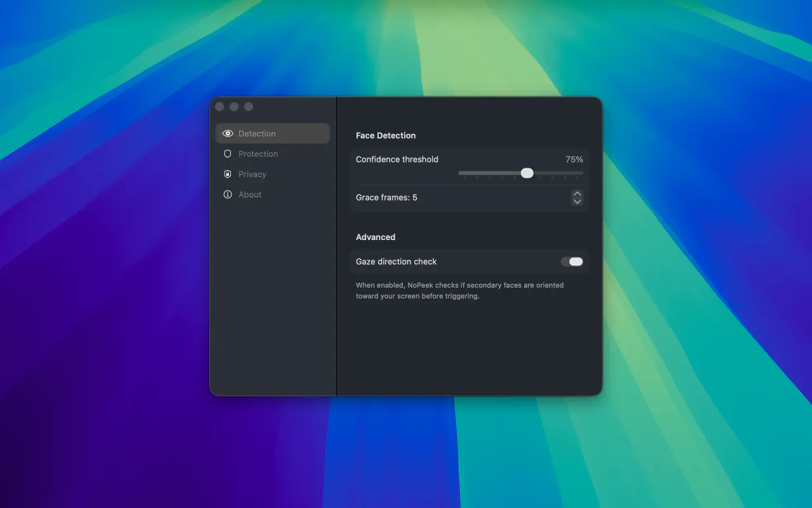Decrease Grace frames with the down arrow
Image resolution: width=812 pixels, height=508 pixels.
[x=577, y=201]
